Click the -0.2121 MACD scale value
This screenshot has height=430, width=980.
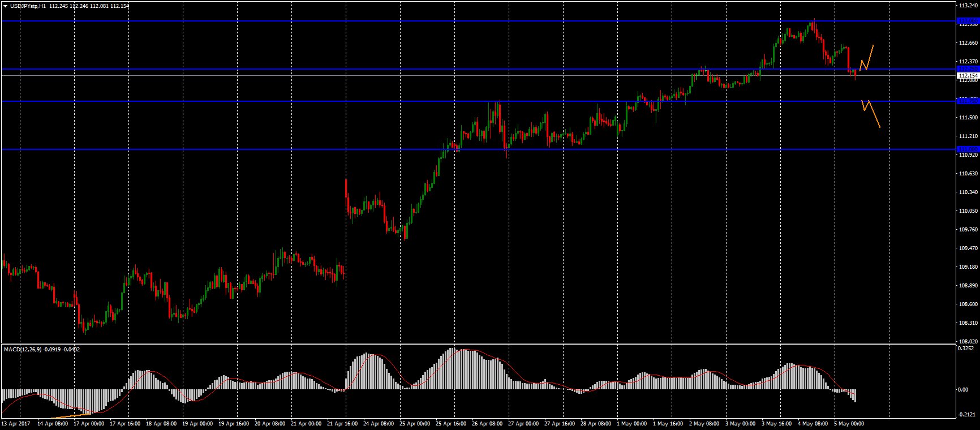click(x=966, y=414)
